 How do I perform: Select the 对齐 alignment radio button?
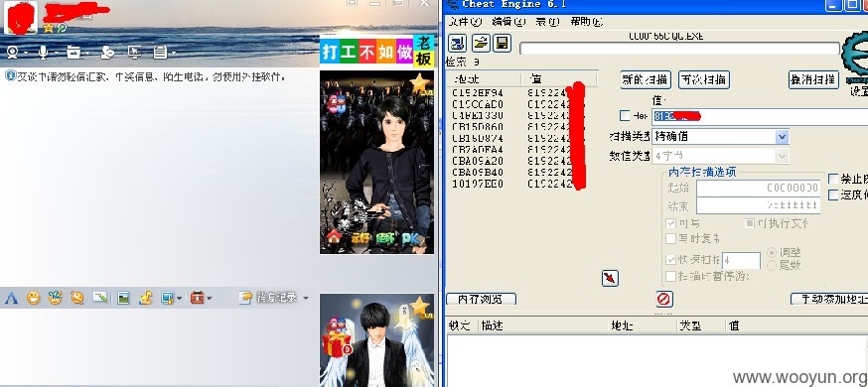pos(772,252)
